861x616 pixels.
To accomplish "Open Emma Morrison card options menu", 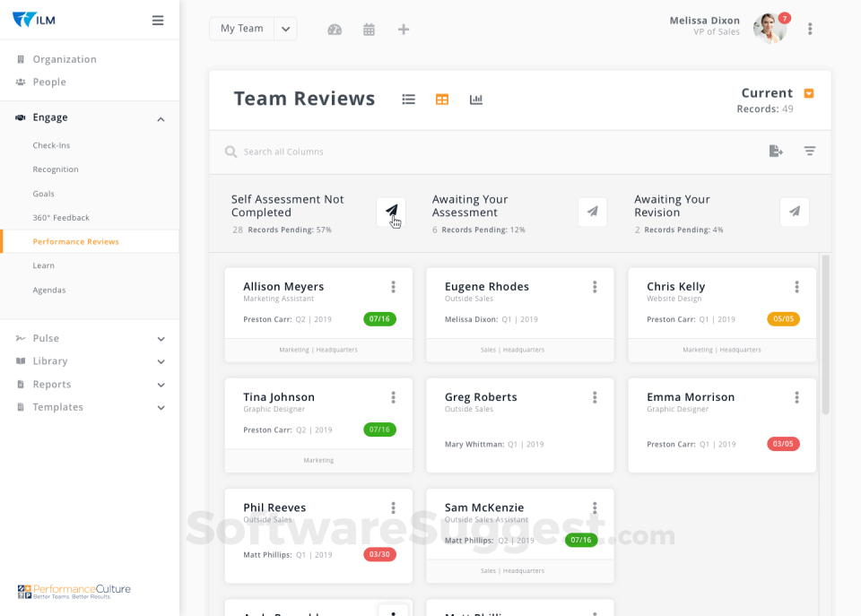I will (796, 397).
